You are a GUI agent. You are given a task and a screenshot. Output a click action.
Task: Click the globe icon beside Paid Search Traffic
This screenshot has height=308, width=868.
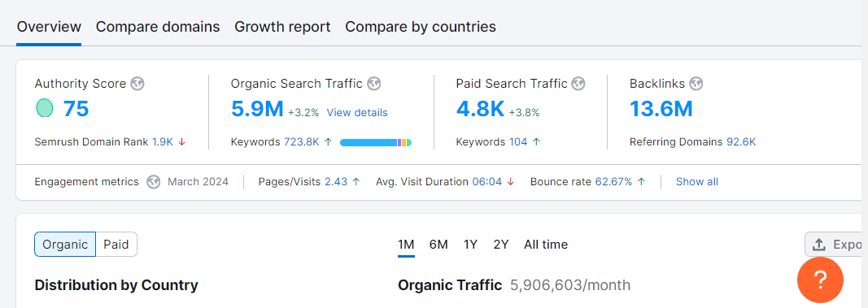[x=578, y=84]
